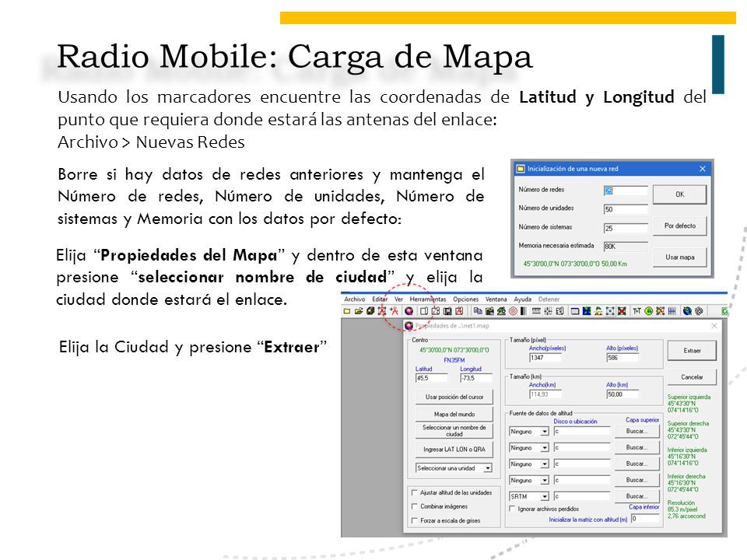This screenshot has width=747, height=560.
Task: Open the Herramientas menu
Action: coord(428,299)
